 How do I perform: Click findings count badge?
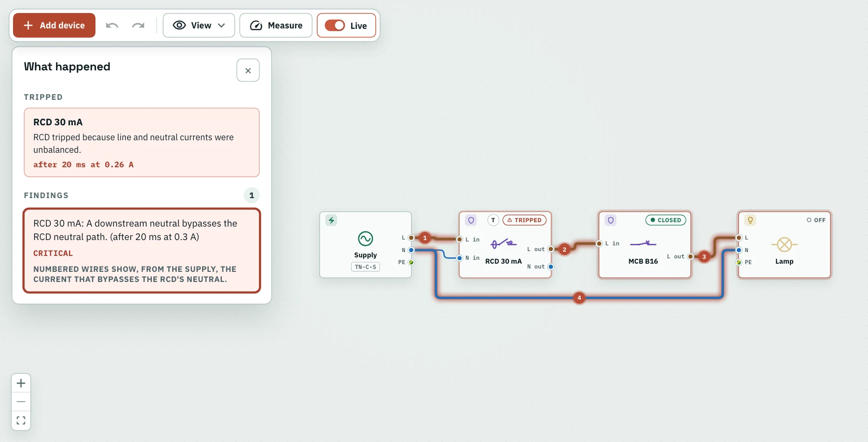pyautogui.click(x=252, y=195)
